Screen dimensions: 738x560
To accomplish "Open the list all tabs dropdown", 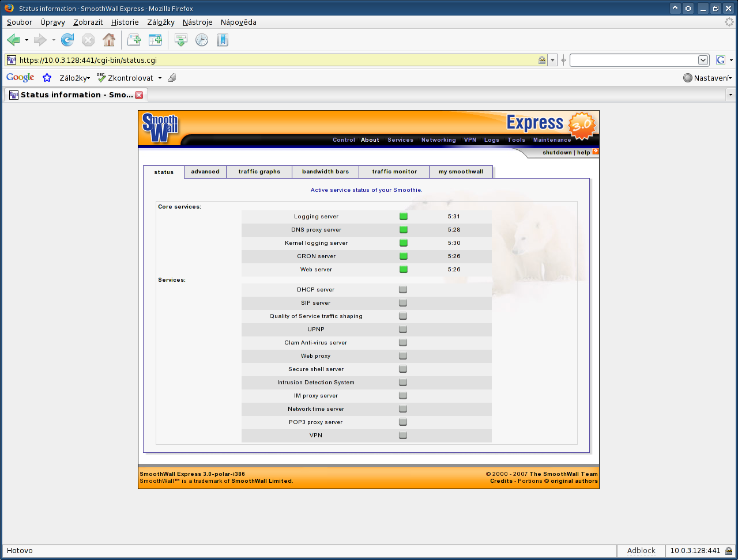I will tap(731, 94).
